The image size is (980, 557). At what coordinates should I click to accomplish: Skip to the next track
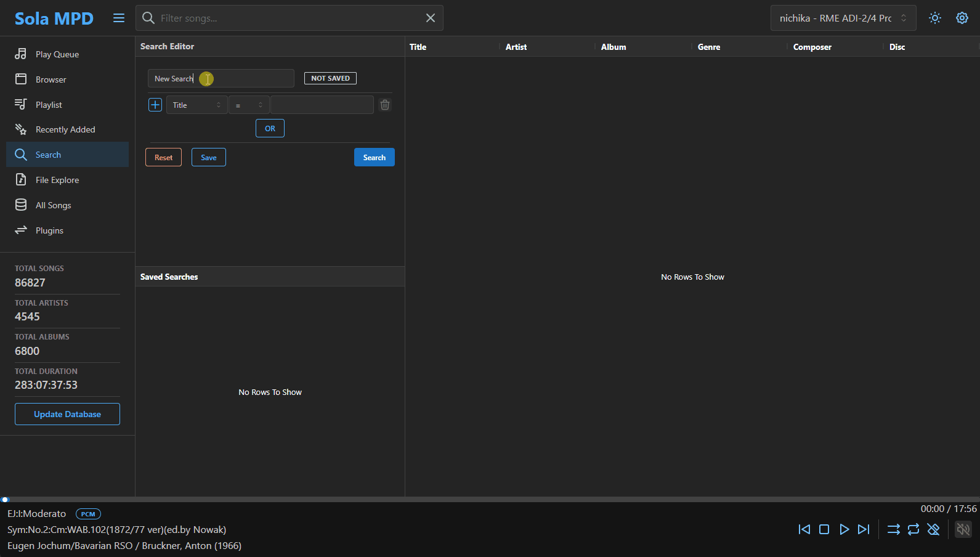tap(864, 529)
